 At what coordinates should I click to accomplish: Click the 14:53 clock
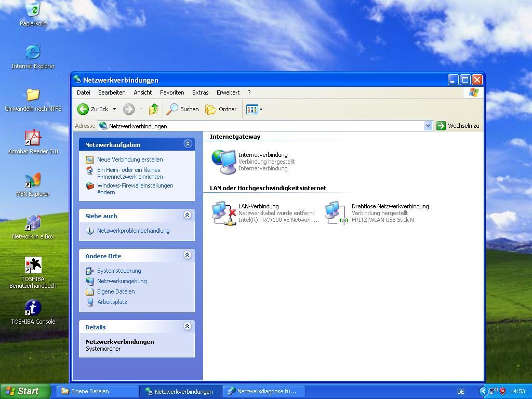pyautogui.click(x=517, y=392)
